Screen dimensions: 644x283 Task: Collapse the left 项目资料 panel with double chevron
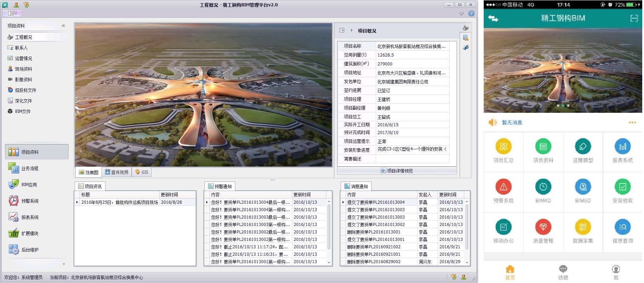[63, 25]
